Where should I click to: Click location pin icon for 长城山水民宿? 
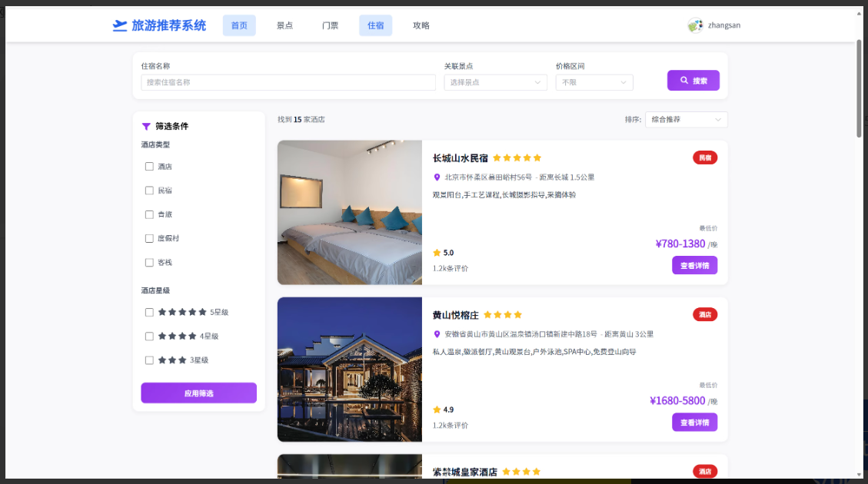tap(437, 177)
